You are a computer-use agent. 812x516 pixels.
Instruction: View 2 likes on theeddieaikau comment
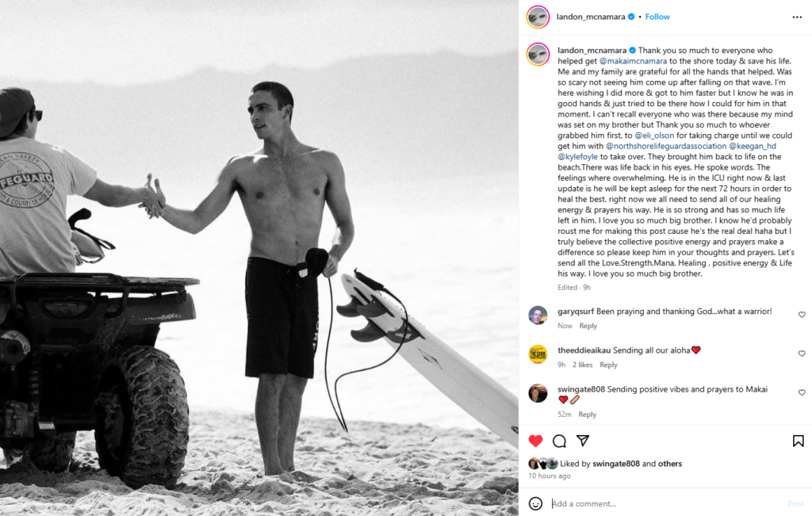tap(583, 365)
